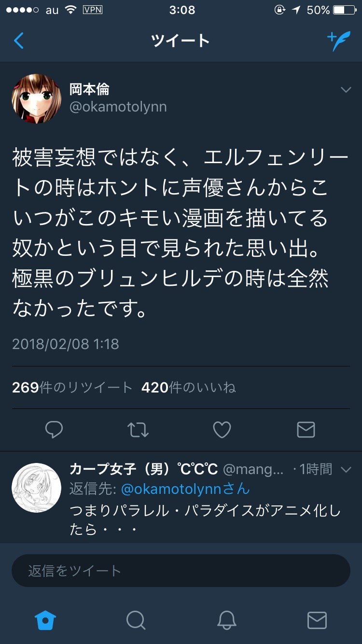Tap the 返信をツイート reply field

181,571
